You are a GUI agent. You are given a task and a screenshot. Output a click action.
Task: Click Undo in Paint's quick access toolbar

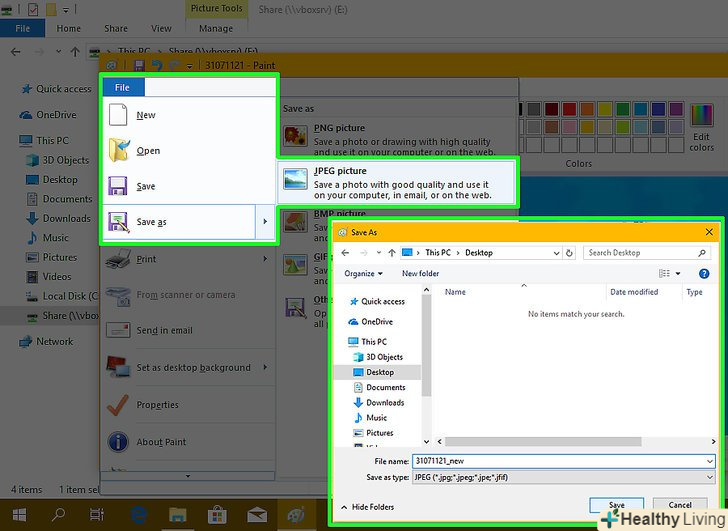[x=157, y=65]
